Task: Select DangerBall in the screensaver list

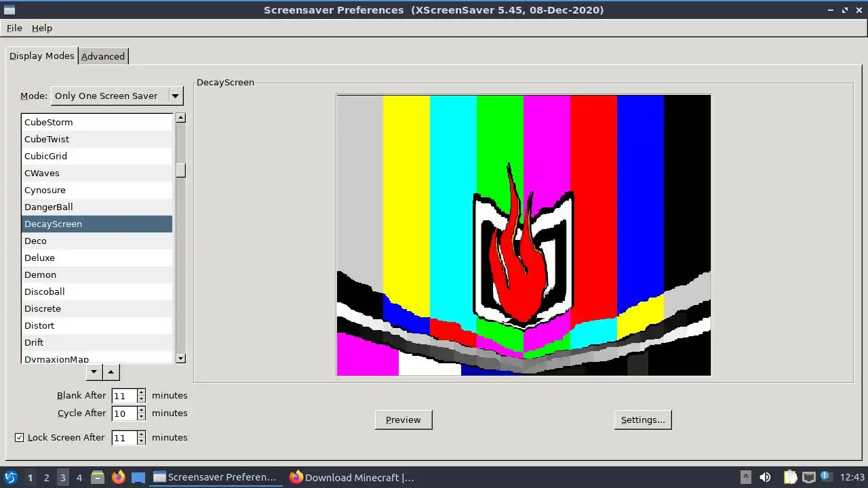Action: (x=97, y=207)
